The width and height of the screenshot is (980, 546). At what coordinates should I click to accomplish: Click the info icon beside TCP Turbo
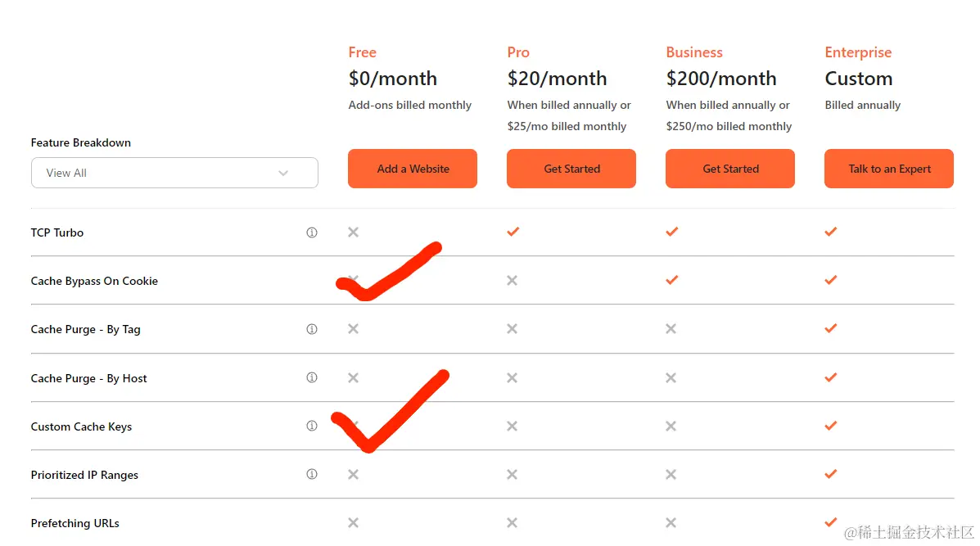[x=311, y=232]
